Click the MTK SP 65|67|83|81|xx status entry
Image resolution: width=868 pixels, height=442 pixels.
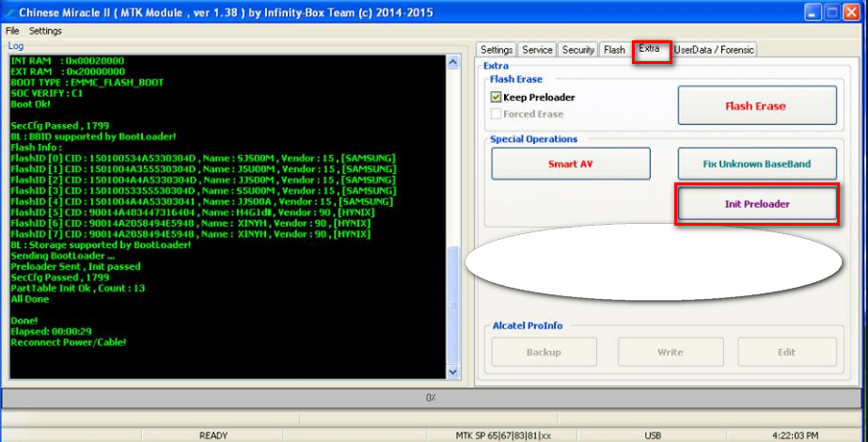coord(503,436)
